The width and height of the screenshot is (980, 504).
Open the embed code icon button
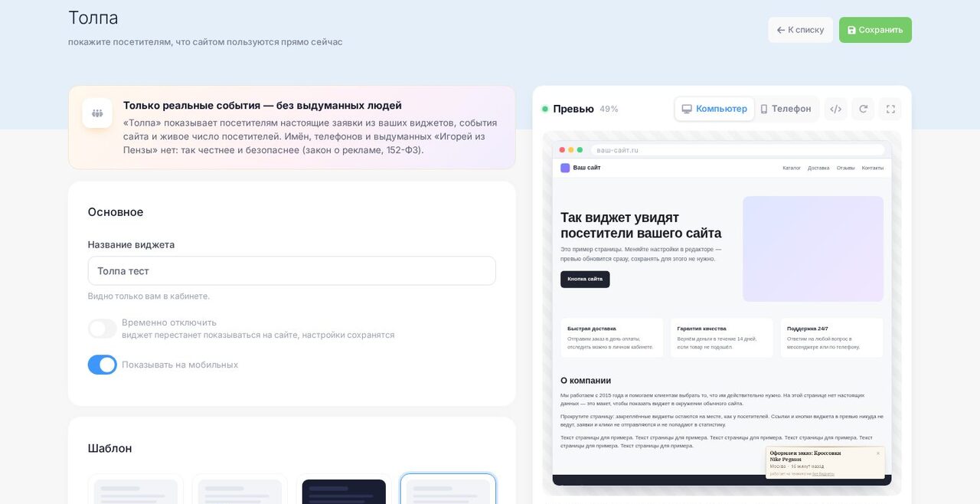coord(836,109)
